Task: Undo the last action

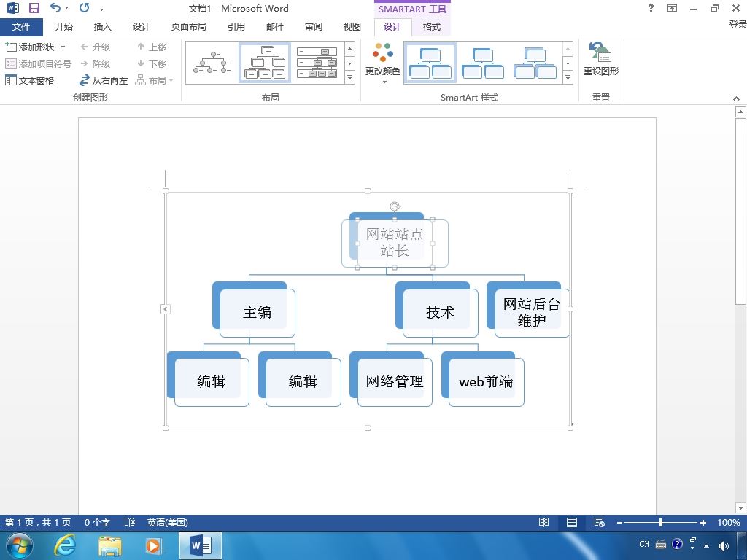Action: 55,7
